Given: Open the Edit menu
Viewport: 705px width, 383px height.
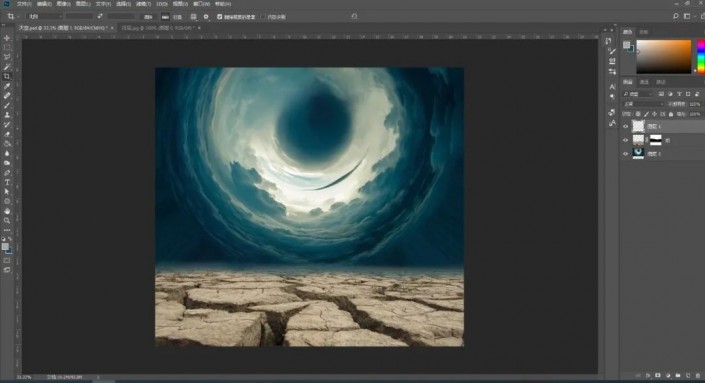Looking at the screenshot, I should pyautogui.click(x=44, y=4).
